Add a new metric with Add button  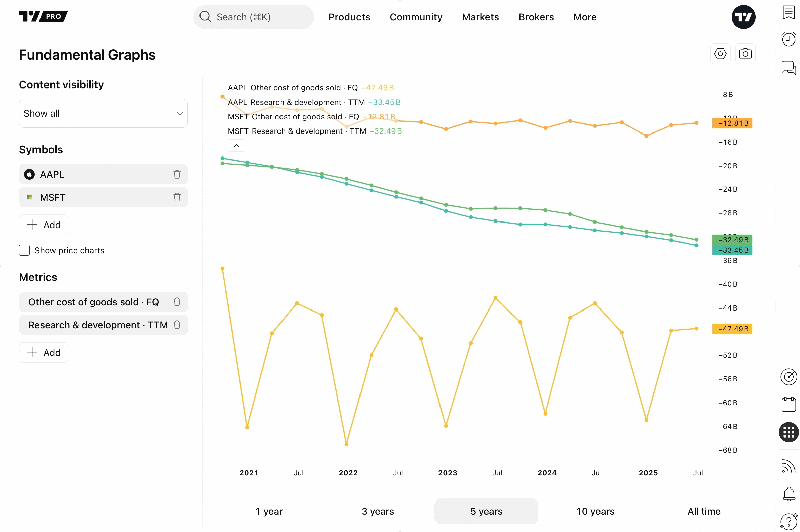coord(44,353)
